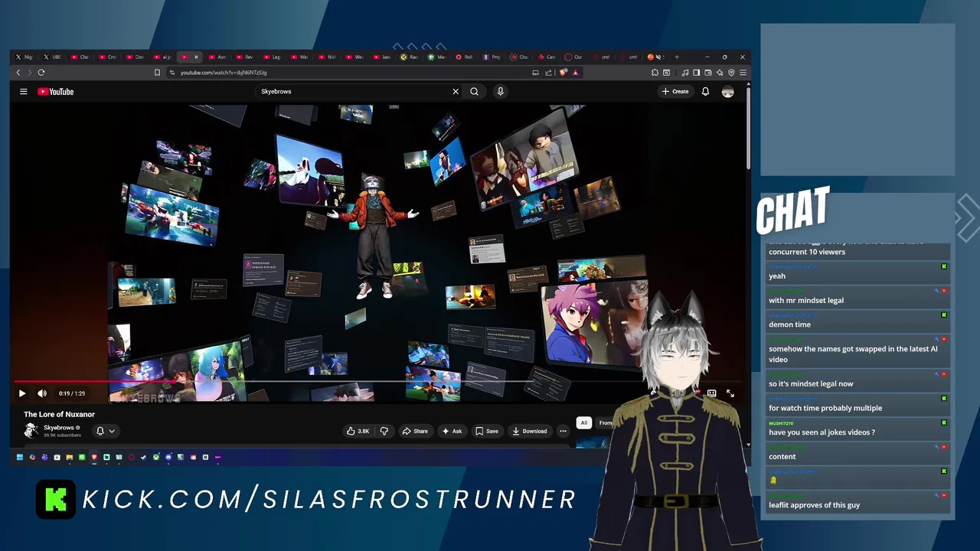Image resolution: width=980 pixels, height=551 pixels.
Task: Open YouTube notifications bell in header
Action: click(705, 92)
